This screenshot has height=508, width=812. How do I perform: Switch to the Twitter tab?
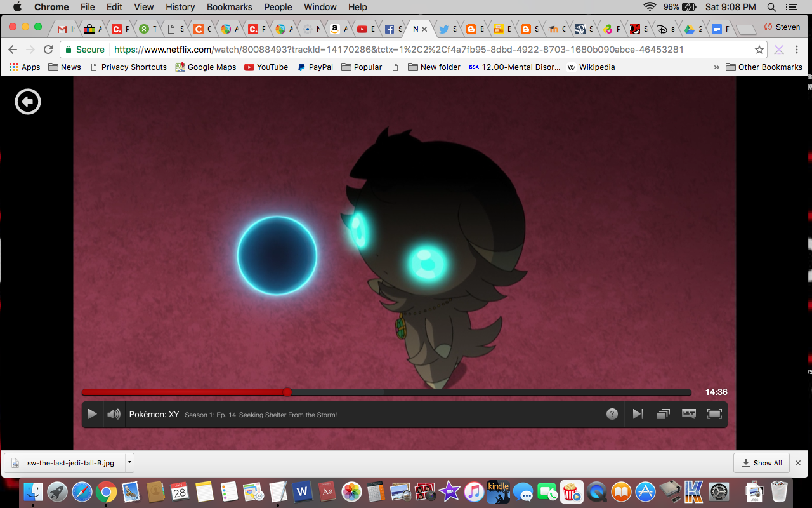click(447, 29)
